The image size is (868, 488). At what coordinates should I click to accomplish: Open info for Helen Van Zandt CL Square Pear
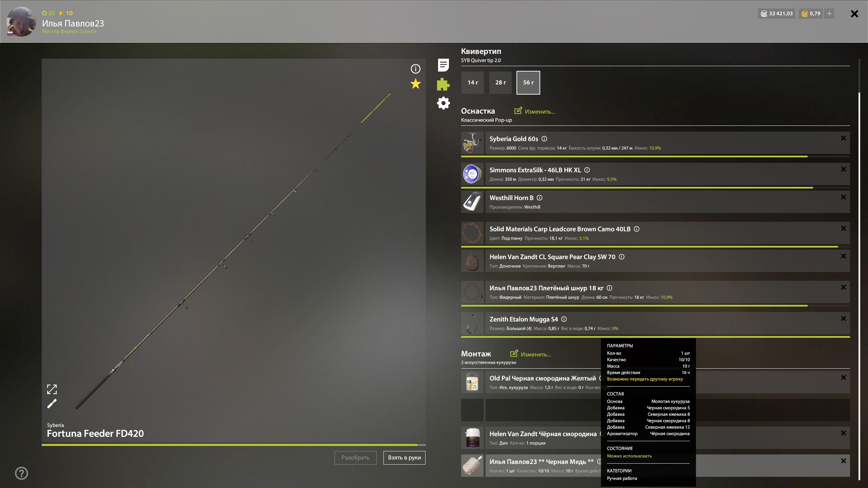(622, 257)
